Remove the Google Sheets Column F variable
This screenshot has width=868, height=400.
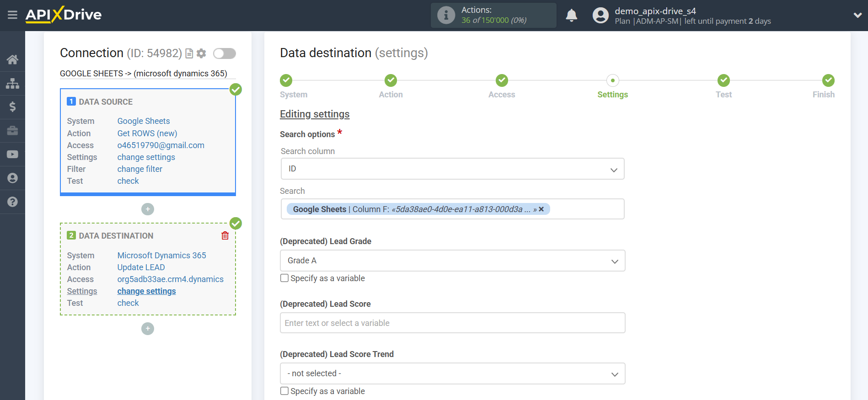541,209
